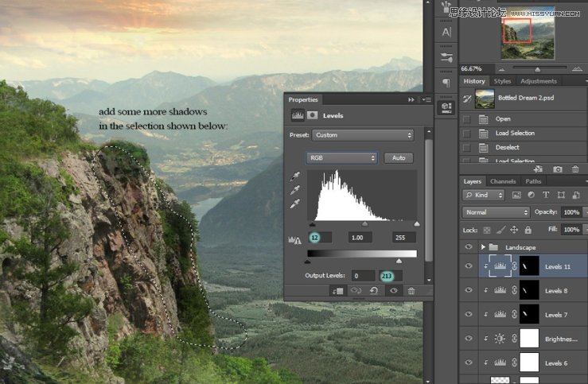Image resolution: width=588 pixels, height=384 pixels.
Task: Open the Character panel icon
Action: (x=446, y=32)
